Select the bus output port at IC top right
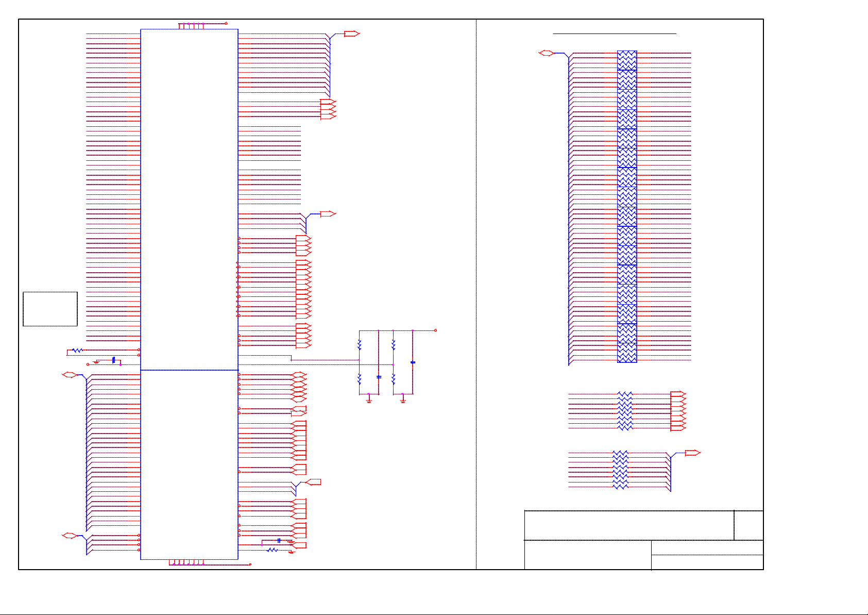Screen dimensions: 868x615 (x=352, y=34)
